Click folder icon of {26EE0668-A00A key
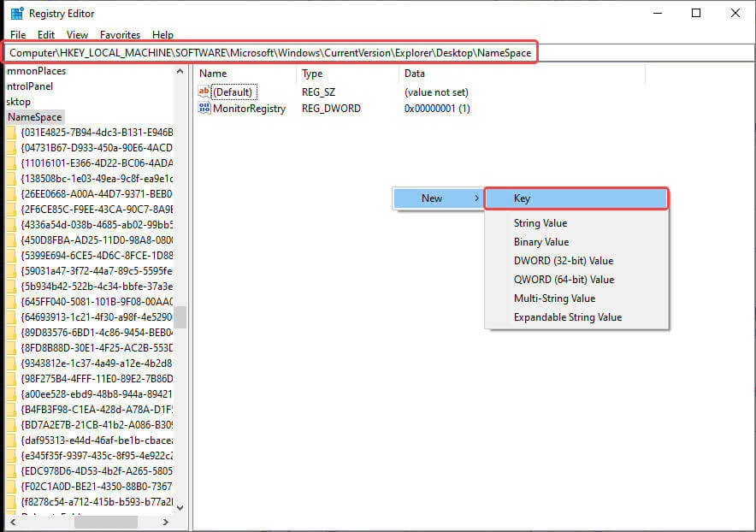This screenshot has height=532, width=756. pyautogui.click(x=12, y=194)
